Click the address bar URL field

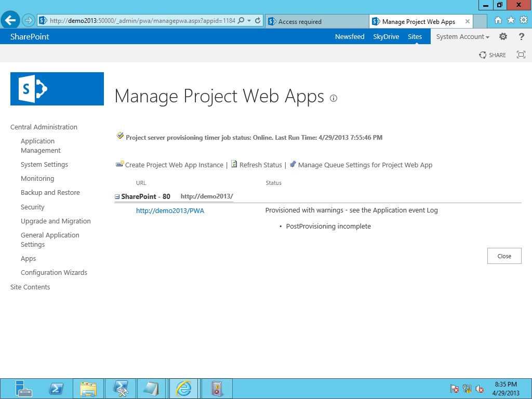(142, 21)
